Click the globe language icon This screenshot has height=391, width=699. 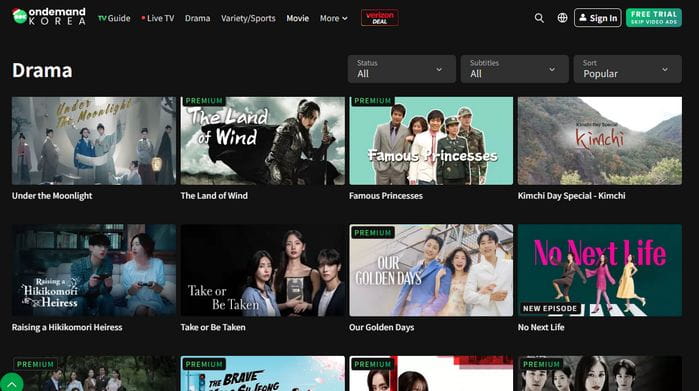(562, 18)
